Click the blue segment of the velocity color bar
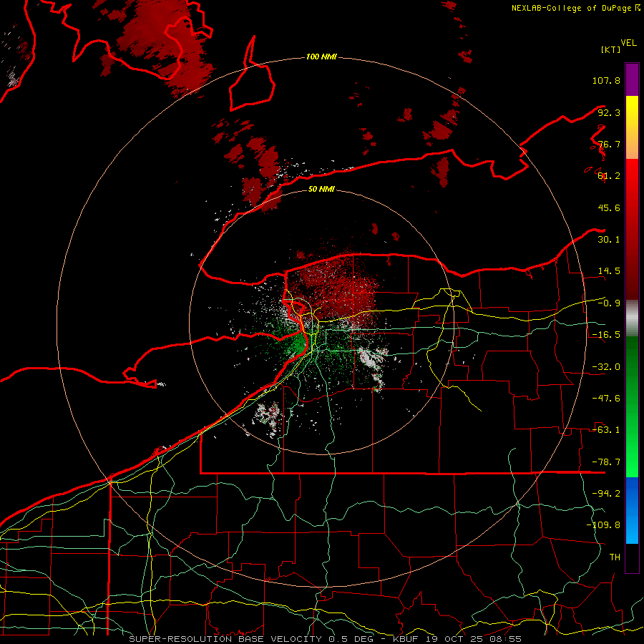This screenshot has width=644, height=644. coord(632,510)
